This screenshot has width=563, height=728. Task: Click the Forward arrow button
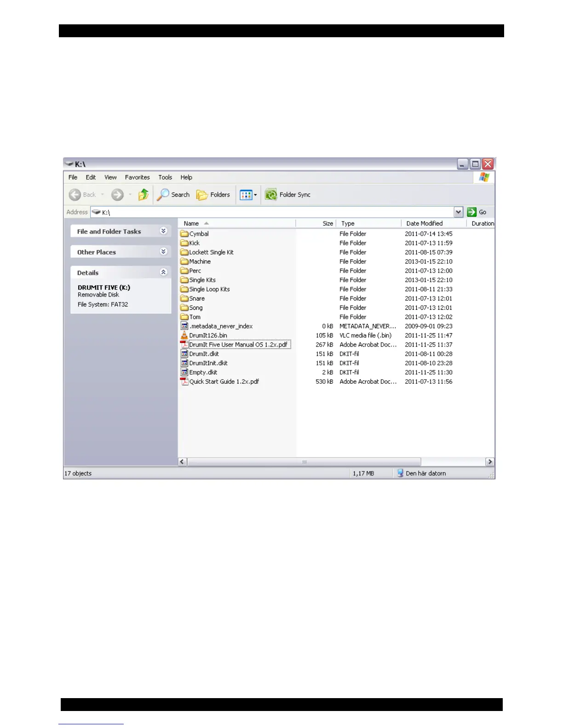click(x=118, y=195)
